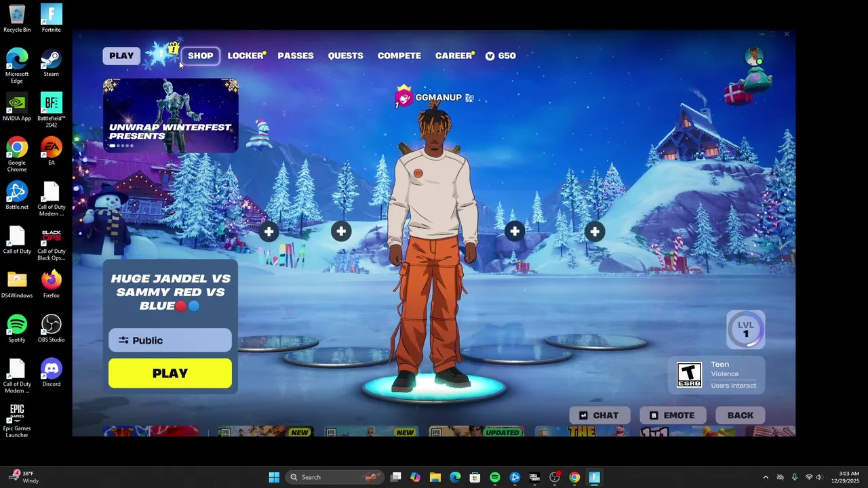Switch to the SHOP tab
This screenshot has height=488, width=868.
(201, 56)
